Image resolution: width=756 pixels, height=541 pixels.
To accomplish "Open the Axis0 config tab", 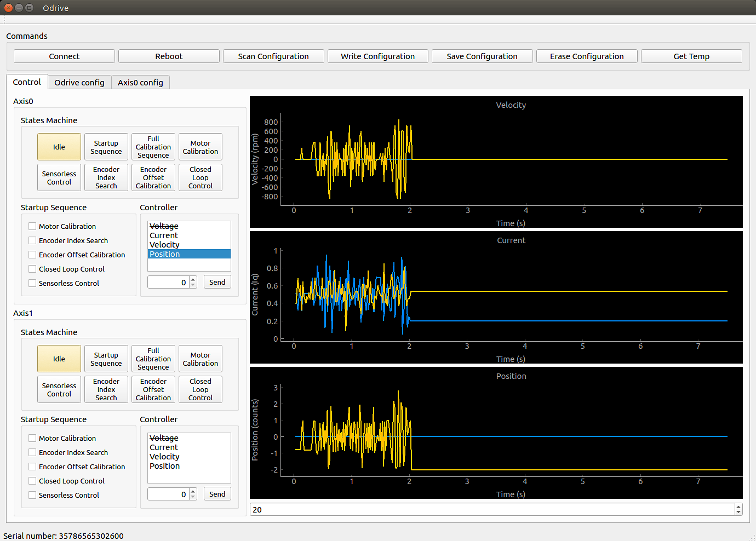I will click(x=140, y=83).
